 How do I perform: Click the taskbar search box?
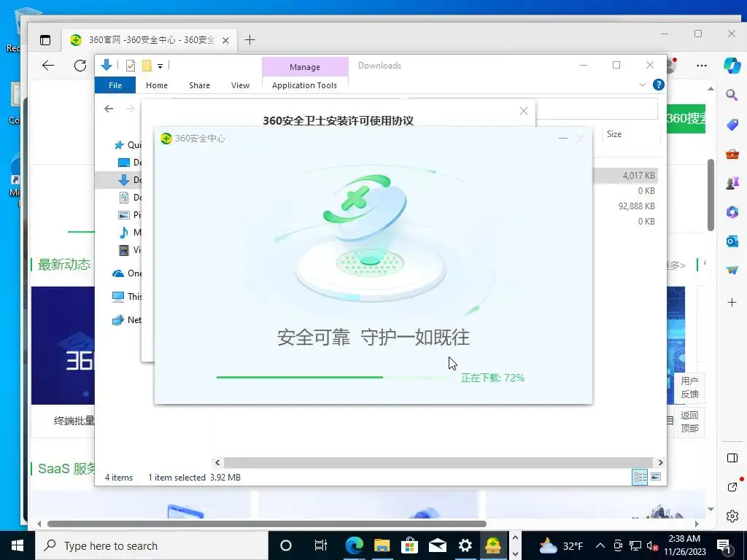pos(152,545)
